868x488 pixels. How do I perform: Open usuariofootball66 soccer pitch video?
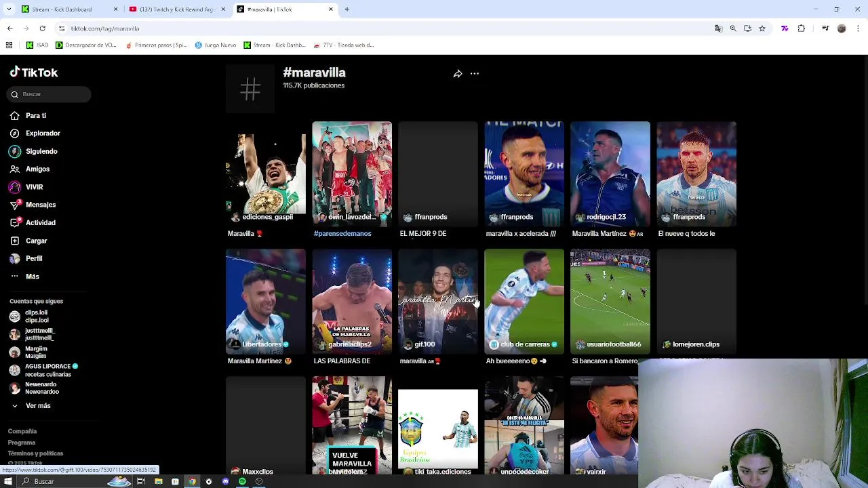610,301
